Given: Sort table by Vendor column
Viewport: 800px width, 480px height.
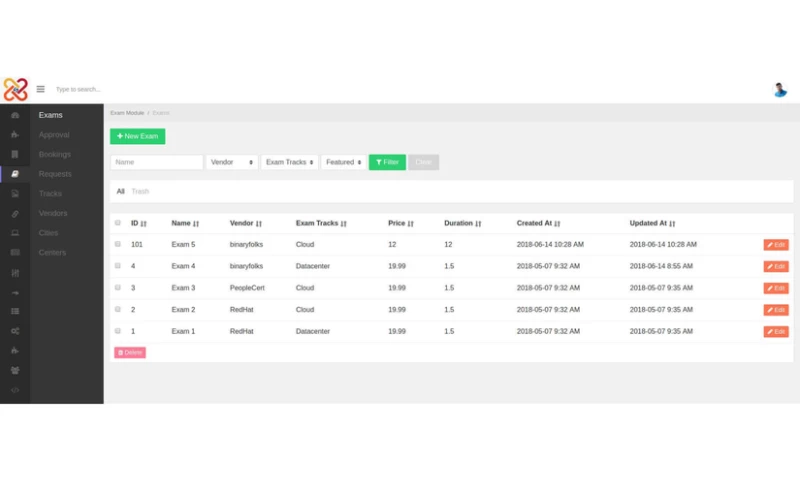Looking at the screenshot, I should (245, 223).
